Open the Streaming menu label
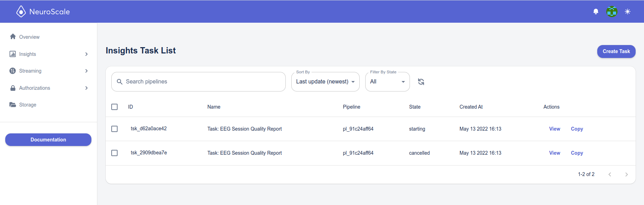644x205 pixels. pyautogui.click(x=30, y=71)
